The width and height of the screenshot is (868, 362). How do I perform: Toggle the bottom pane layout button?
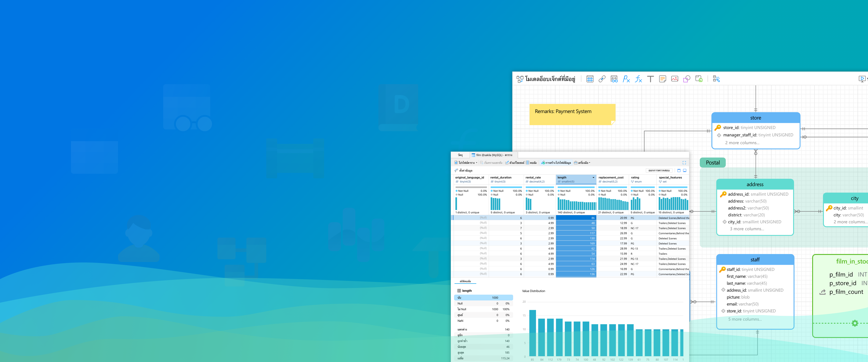[685, 170]
